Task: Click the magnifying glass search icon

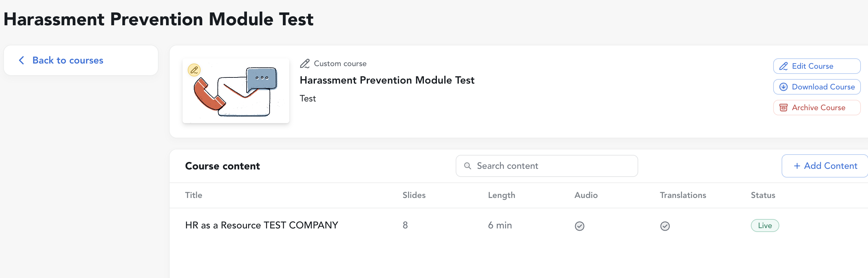Action: [467, 166]
